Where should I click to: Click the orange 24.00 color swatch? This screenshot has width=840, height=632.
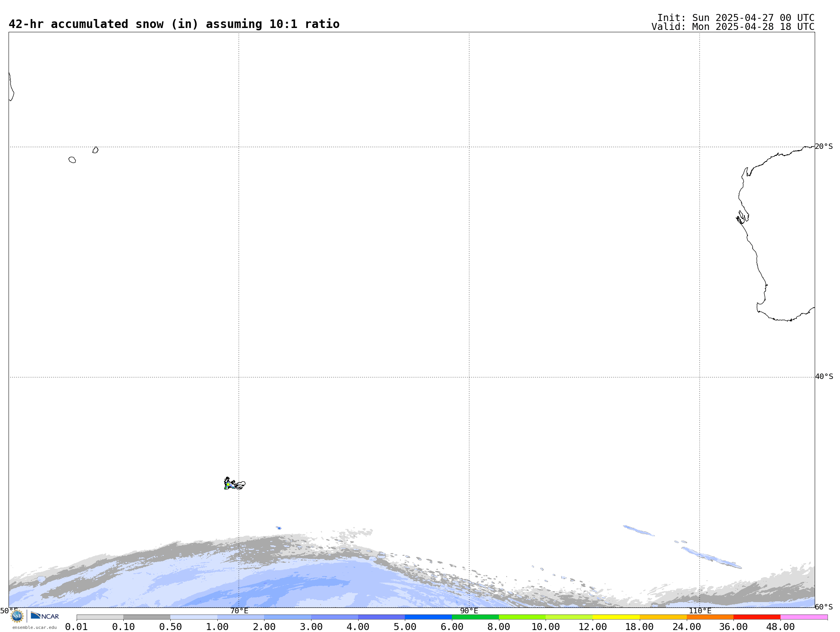click(710, 617)
